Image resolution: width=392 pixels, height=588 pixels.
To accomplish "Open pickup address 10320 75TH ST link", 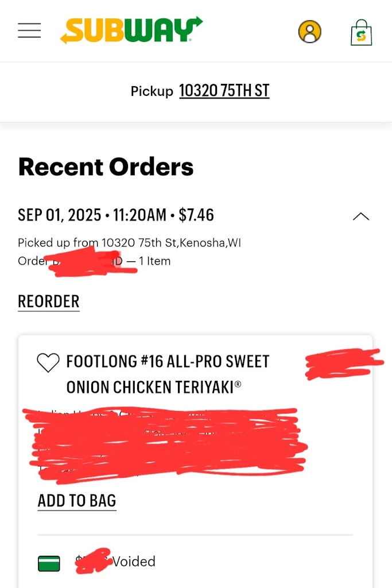I will tap(224, 91).
